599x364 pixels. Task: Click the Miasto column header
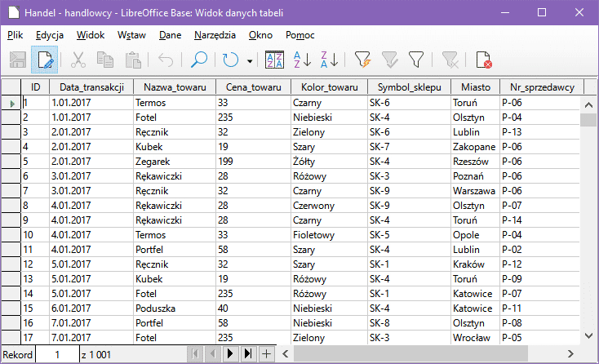475,87
